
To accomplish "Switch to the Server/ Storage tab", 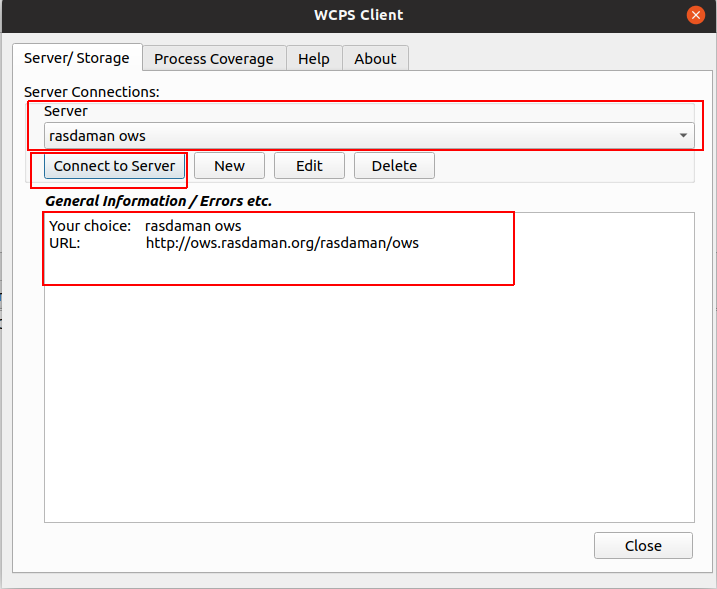I will (x=77, y=58).
